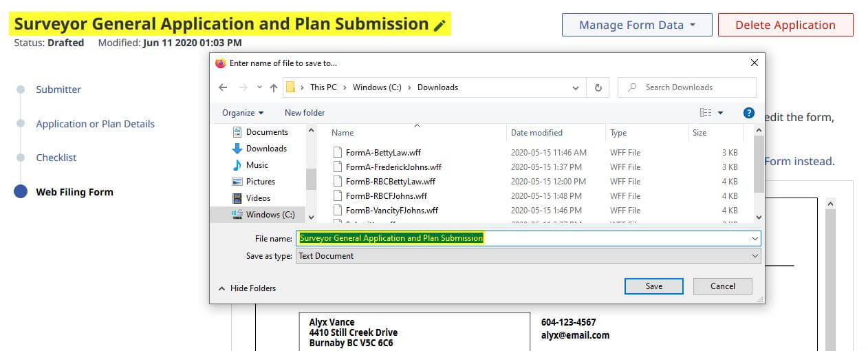
Task: Select Pictures in navigation pane
Action: (x=260, y=182)
